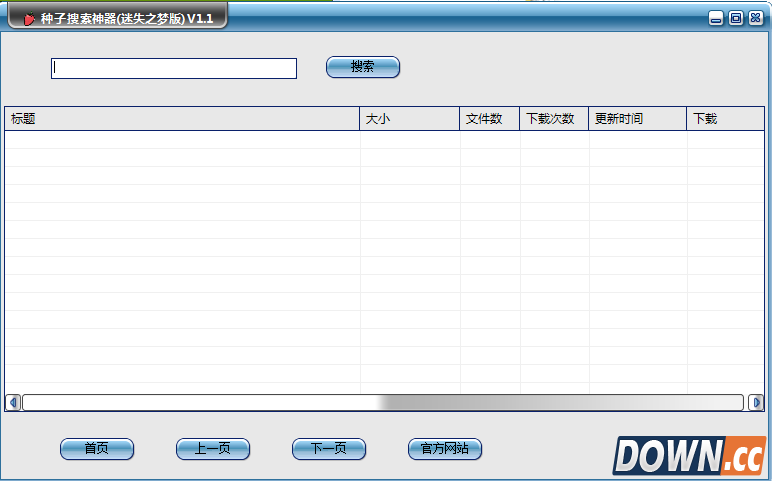Image resolution: width=772 pixels, height=481 pixels.
Task: Click the 下载次数 column header
Action: click(x=553, y=119)
